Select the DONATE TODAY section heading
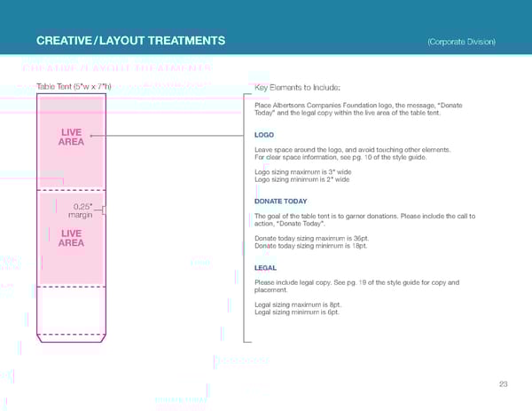 click(x=280, y=202)
